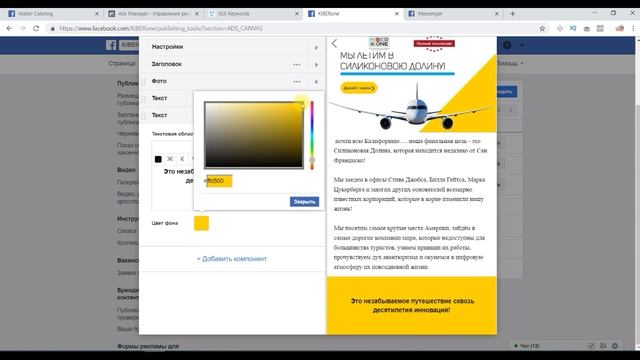Viewport: 640px width, 360px height.
Task: Grab the drag handle beside the Фото row
Action: click(143, 82)
